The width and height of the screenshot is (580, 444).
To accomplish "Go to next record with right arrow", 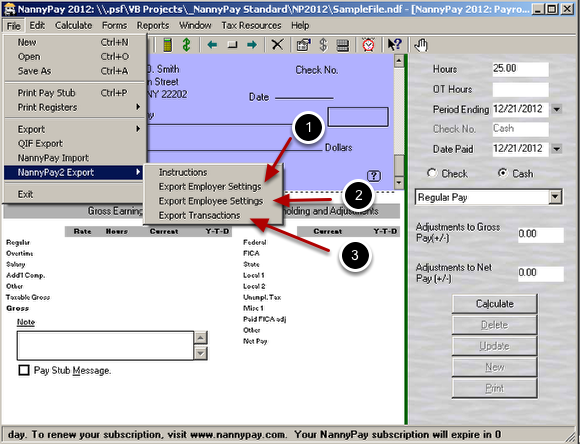I will [252, 45].
